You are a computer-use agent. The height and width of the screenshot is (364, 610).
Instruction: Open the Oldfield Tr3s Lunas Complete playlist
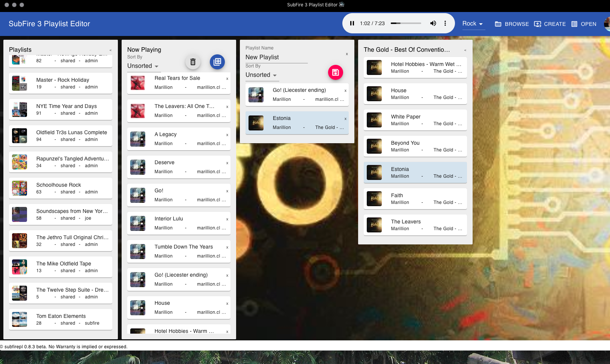point(60,136)
